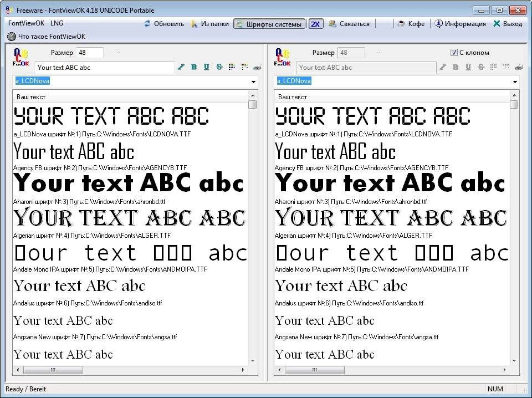Click Что такое FontViewOK link
The height and width of the screenshot is (398, 532).
pos(47,36)
